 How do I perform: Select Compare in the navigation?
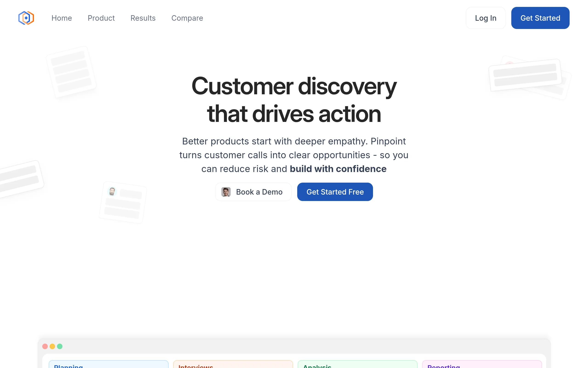pyautogui.click(x=187, y=18)
